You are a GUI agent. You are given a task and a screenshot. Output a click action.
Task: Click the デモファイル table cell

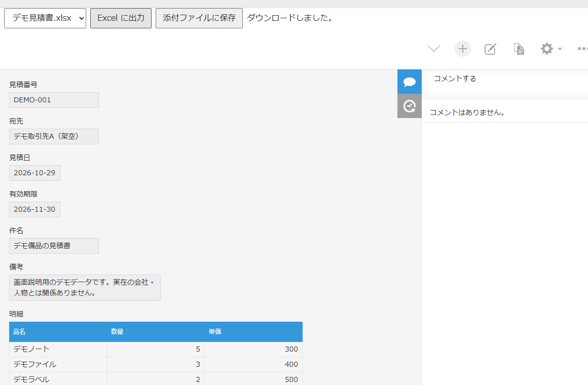58,364
